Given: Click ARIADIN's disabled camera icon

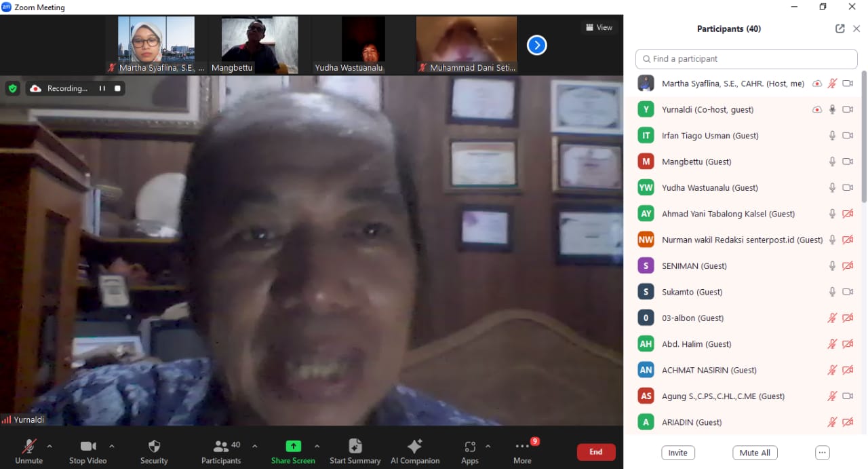Looking at the screenshot, I should click(848, 422).
